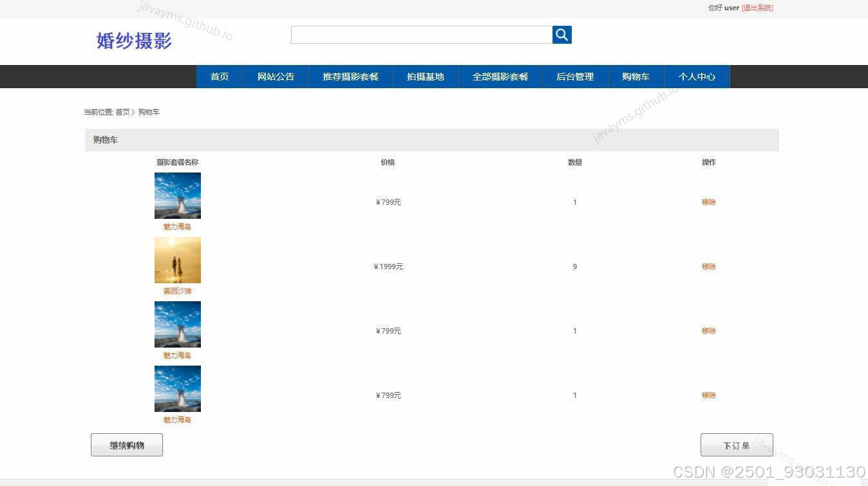Select 拍摄基地 in the navigation bar
Image resolution: width=868 pixels, height=486 pixels.
425,77
